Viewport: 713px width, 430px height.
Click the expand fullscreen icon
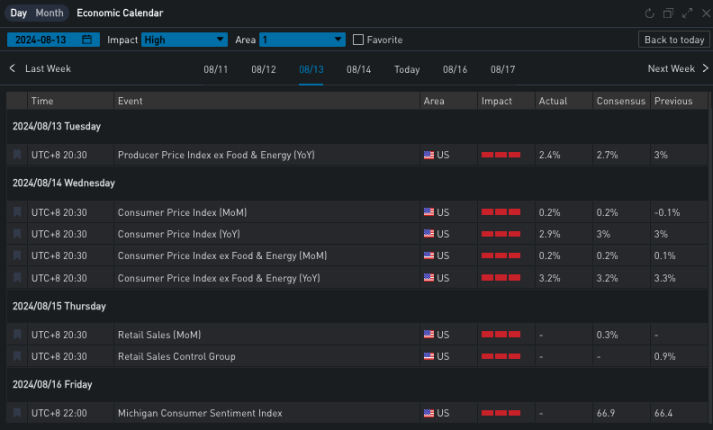click(686, 13)
